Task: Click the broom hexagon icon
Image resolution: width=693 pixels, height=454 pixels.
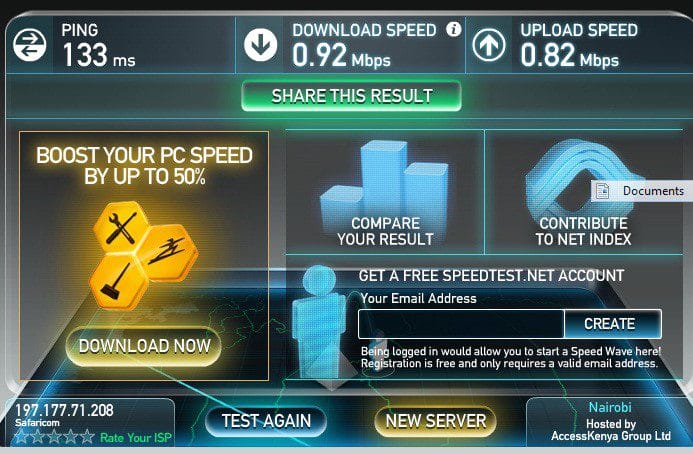Action: pyautogui.click(x=117, y=282)
